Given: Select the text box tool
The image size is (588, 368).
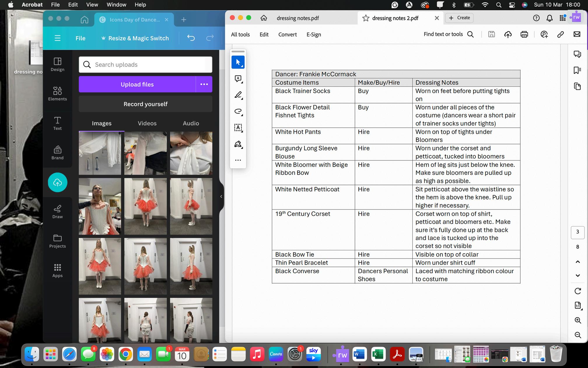Looking at the screenshot, I should (x=238, y=128).
